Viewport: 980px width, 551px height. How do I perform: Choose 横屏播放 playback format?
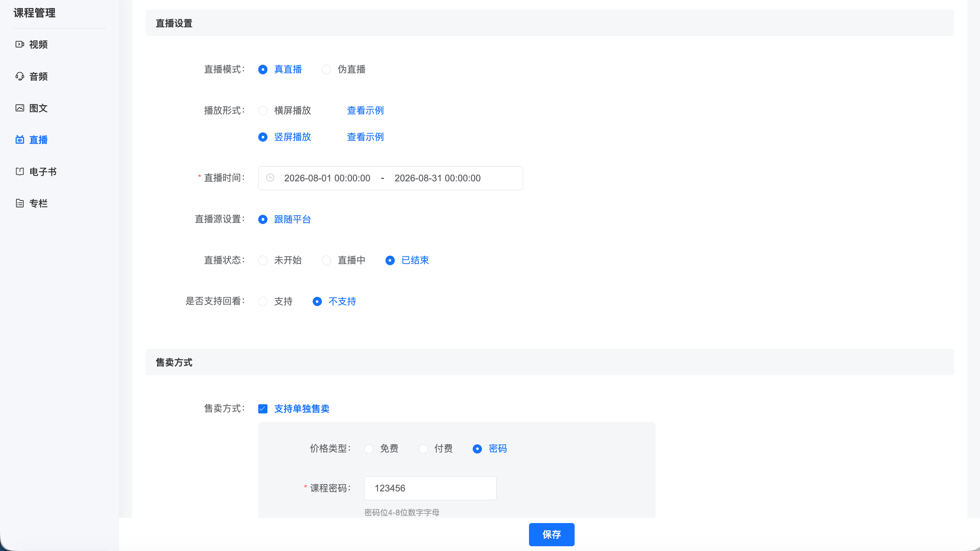coord(285,110)
